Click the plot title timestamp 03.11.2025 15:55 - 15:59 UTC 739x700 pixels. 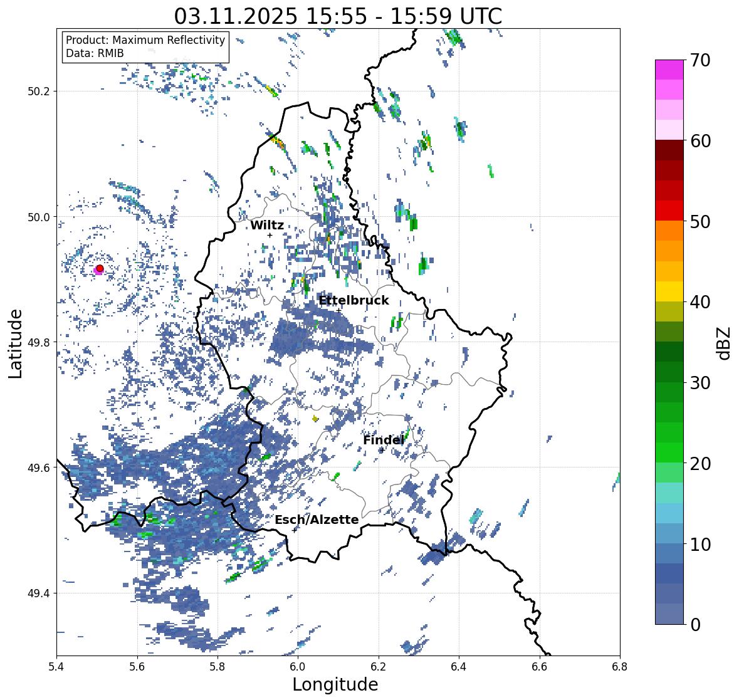point(338,16)
